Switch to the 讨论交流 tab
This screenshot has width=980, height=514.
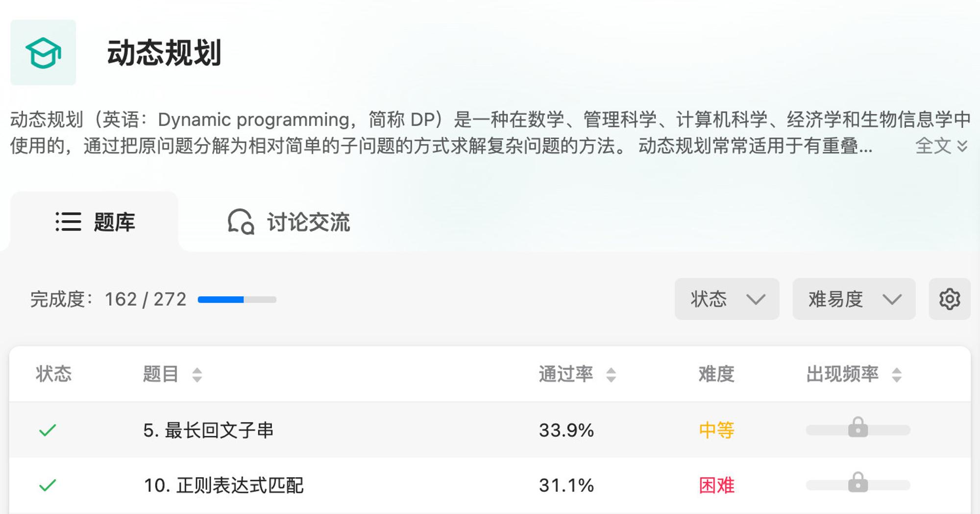click(289, 222)
